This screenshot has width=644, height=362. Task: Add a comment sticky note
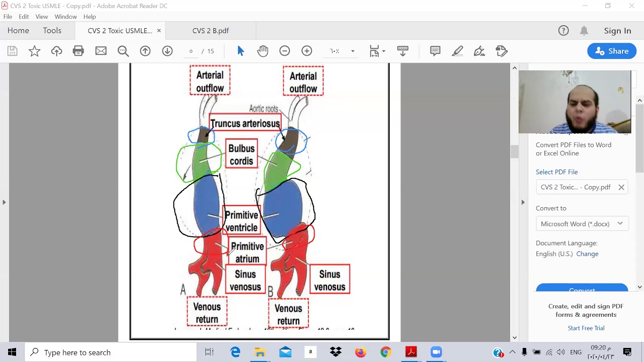pos(435,51)
